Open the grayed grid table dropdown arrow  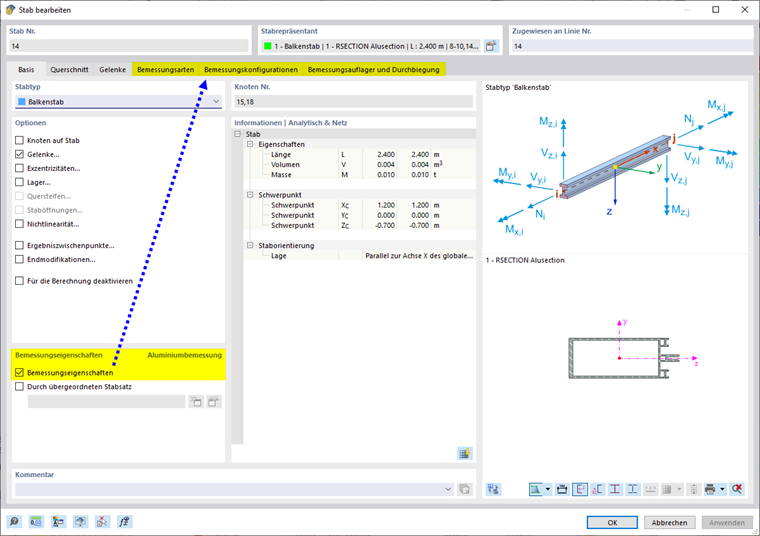[679, 489]
